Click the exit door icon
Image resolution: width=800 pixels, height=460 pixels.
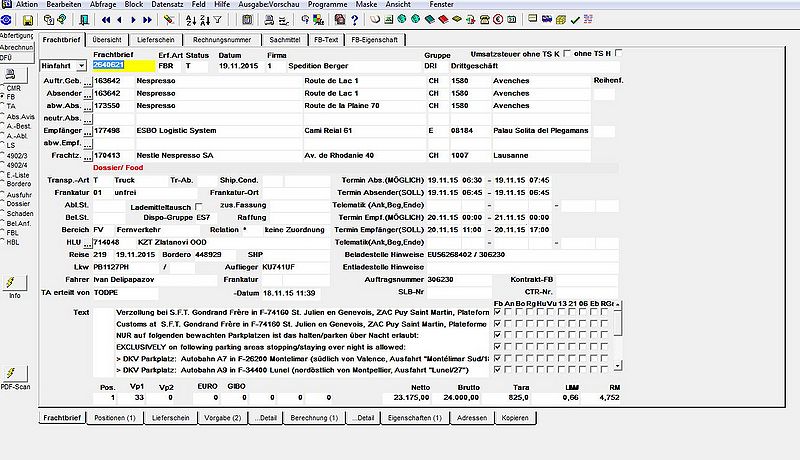pos(84,20)
